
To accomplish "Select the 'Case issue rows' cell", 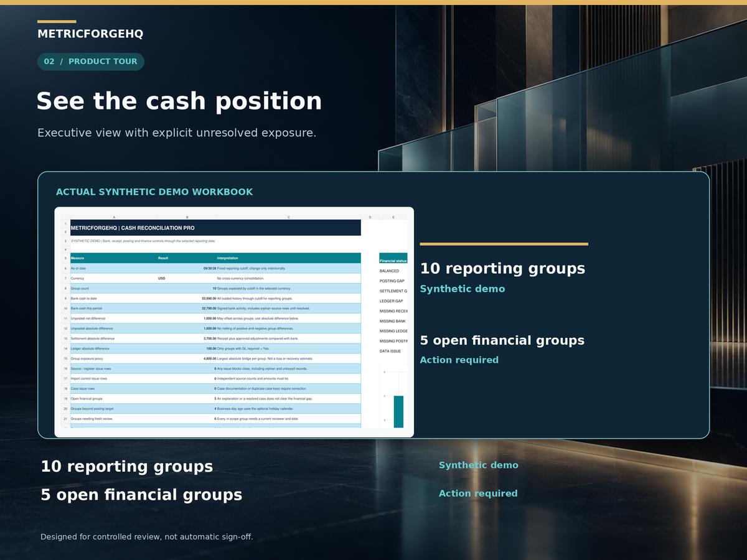I will (x=113, y=388).
